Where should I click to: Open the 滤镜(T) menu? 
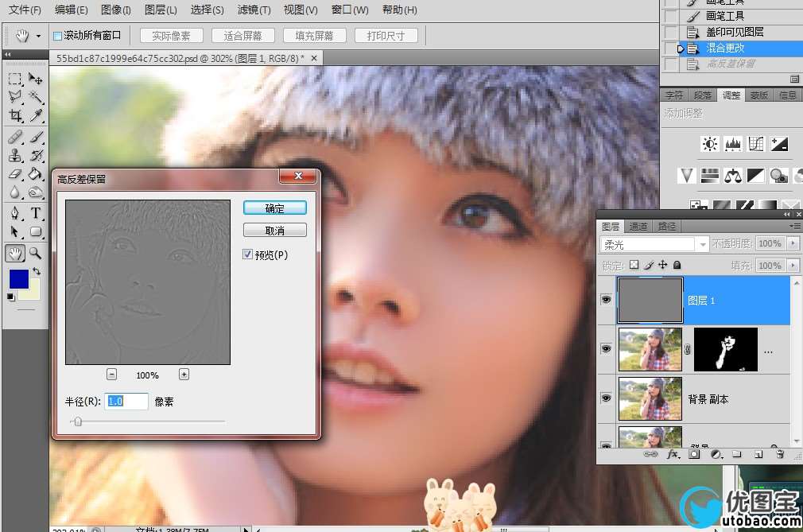(x=254, y=10)
